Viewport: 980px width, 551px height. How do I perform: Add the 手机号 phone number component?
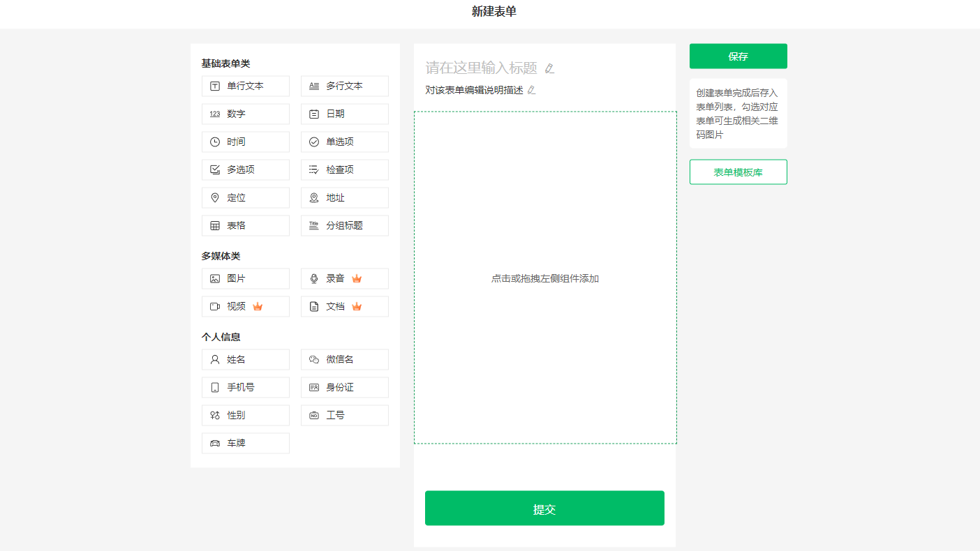point(245,387)
